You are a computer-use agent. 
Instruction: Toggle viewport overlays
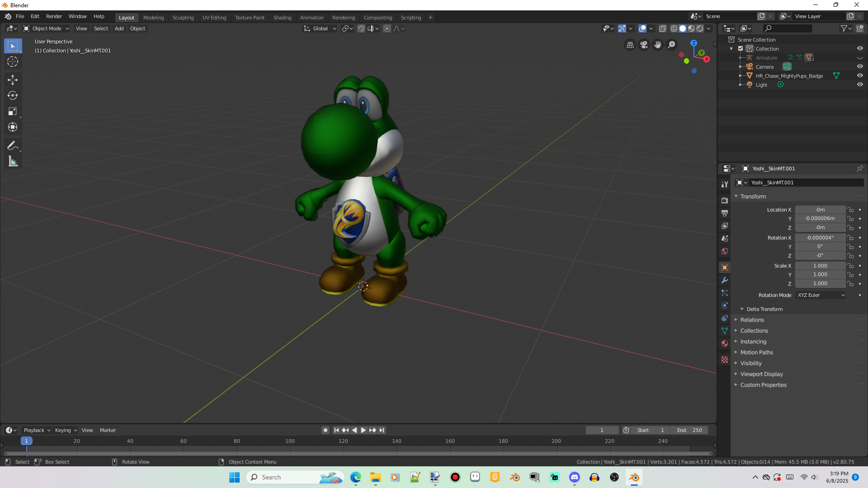tap(642, 28)
